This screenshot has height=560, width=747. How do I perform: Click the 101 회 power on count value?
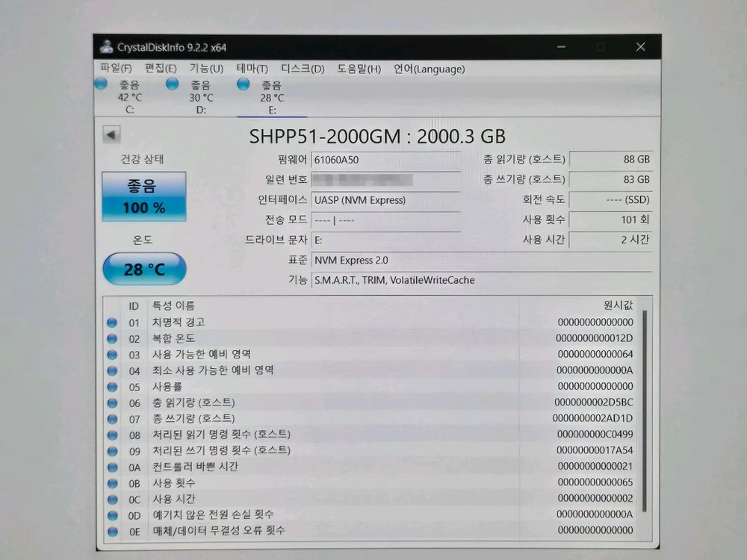click(611, 220)
